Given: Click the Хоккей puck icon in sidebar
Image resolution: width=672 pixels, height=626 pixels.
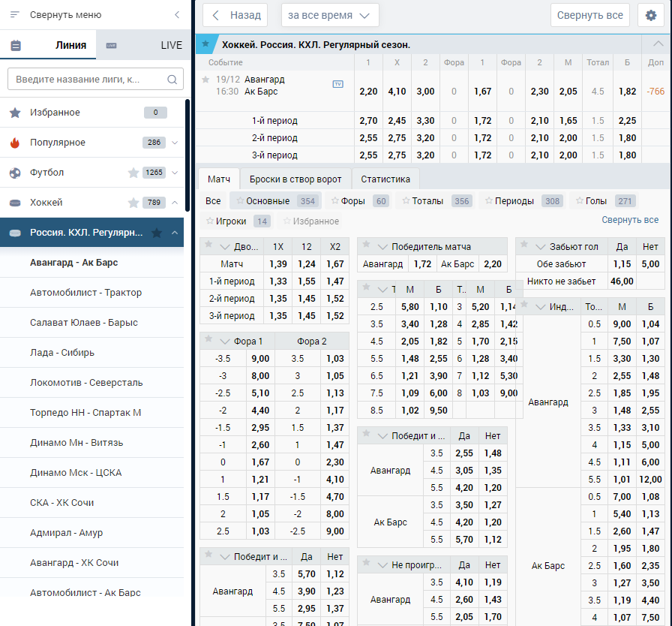Looking at the screenshot, I should (15, 203).
